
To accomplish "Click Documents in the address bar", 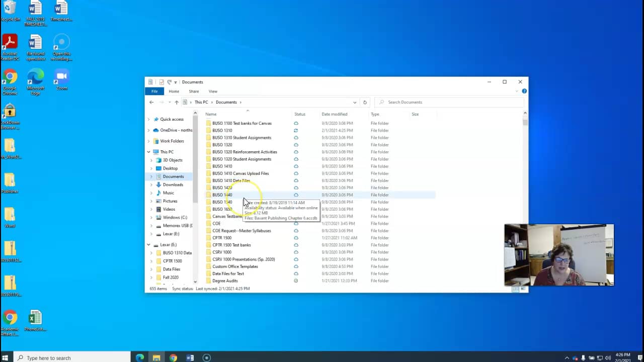I will (226, 102).
